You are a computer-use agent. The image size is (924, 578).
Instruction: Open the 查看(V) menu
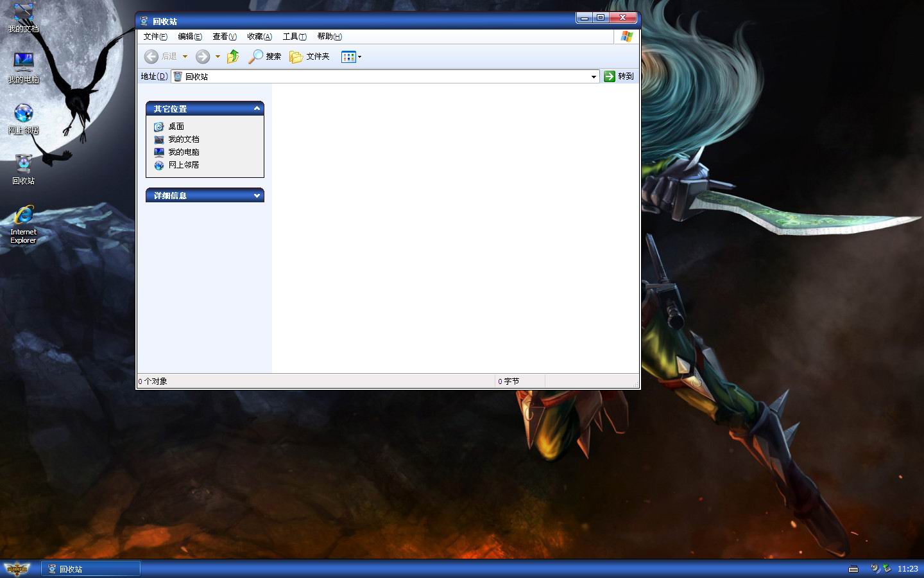(x=225, y=37)
